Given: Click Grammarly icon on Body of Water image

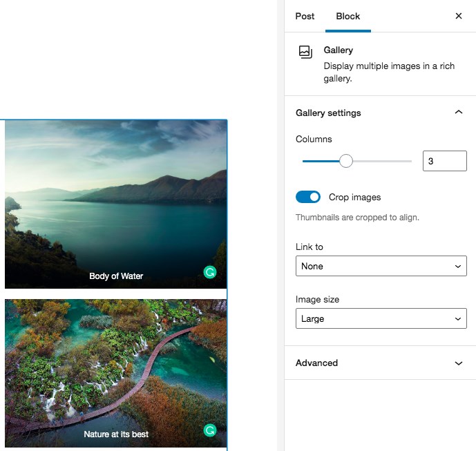Looking at the screenshot, I should click(210, 272).
